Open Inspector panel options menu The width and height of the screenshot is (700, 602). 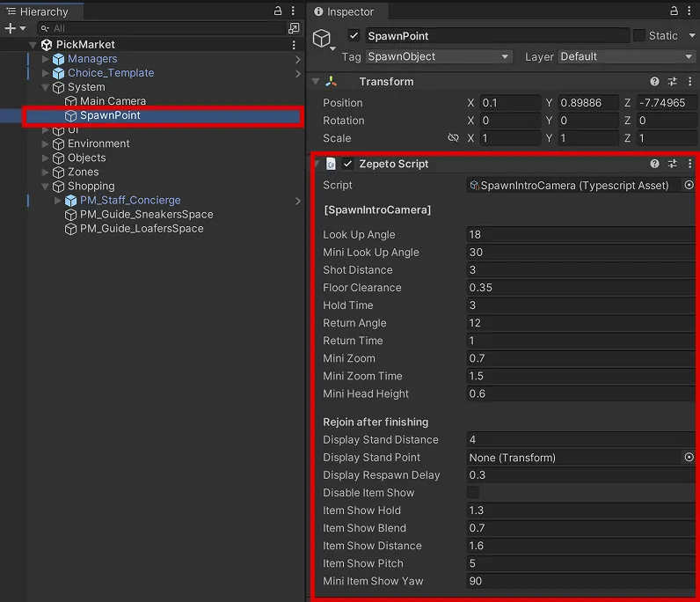[689, 11]
